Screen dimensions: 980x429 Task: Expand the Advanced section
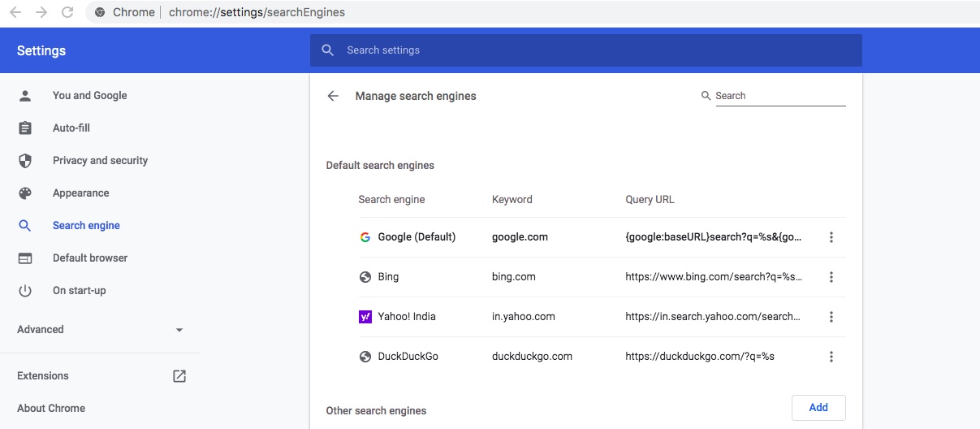100,329
